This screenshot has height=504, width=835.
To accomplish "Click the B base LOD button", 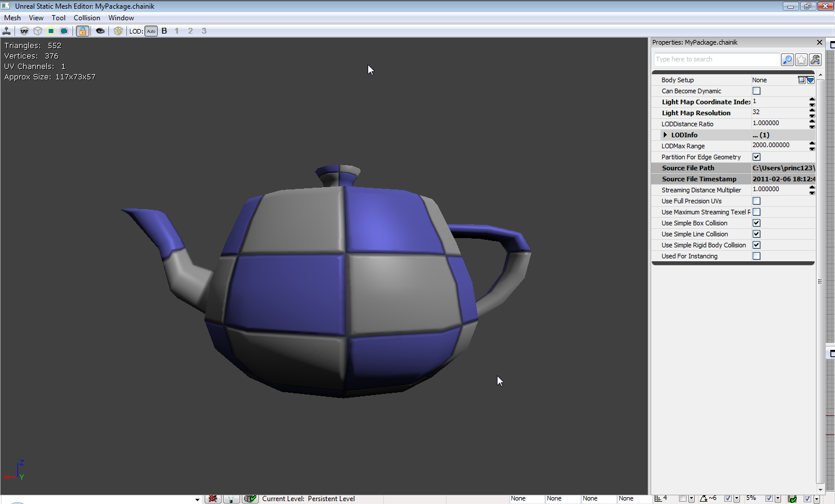I will click(x=164, y=31).
